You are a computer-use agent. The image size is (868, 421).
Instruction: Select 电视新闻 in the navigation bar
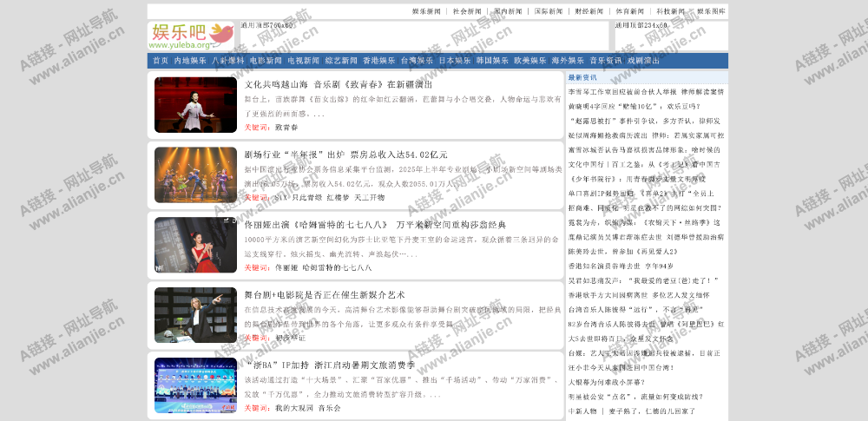pyautogui.click(x=303, y=61)
